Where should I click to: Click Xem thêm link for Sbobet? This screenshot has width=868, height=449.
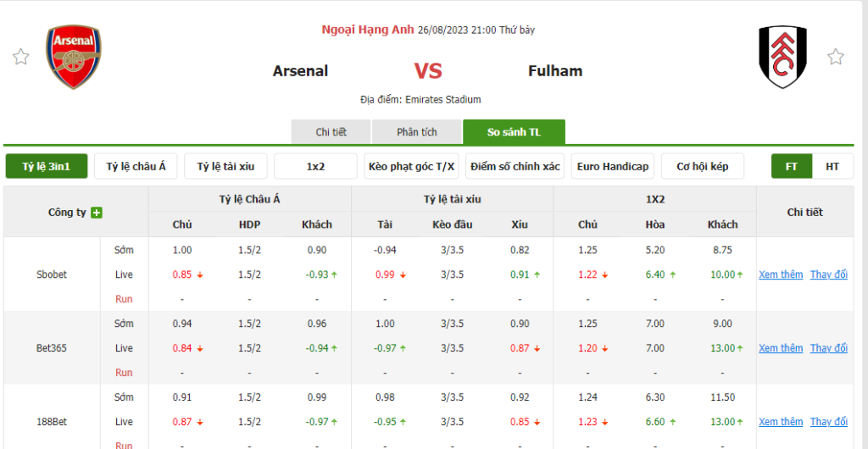click(x=781, y=274)
